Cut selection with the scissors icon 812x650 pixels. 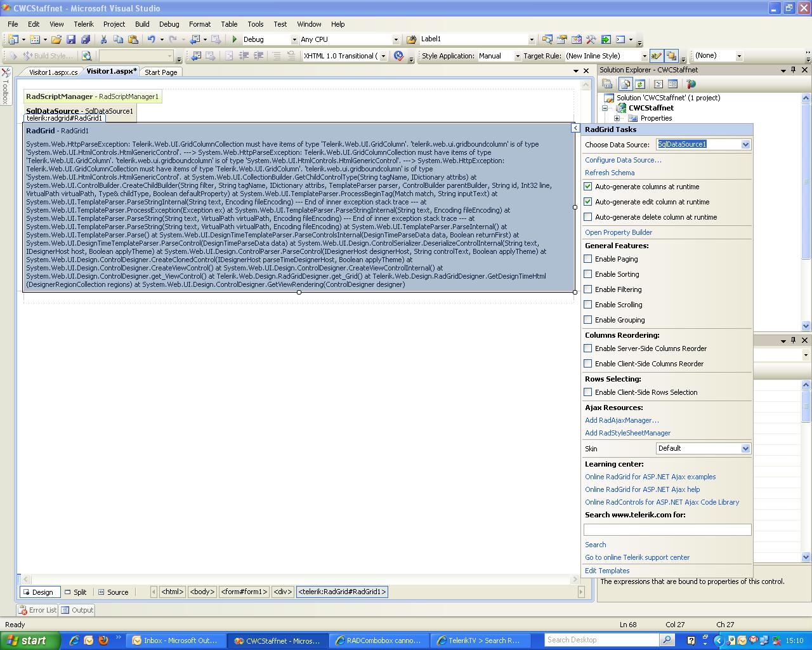pyautogui.click(x=103, y=39)
